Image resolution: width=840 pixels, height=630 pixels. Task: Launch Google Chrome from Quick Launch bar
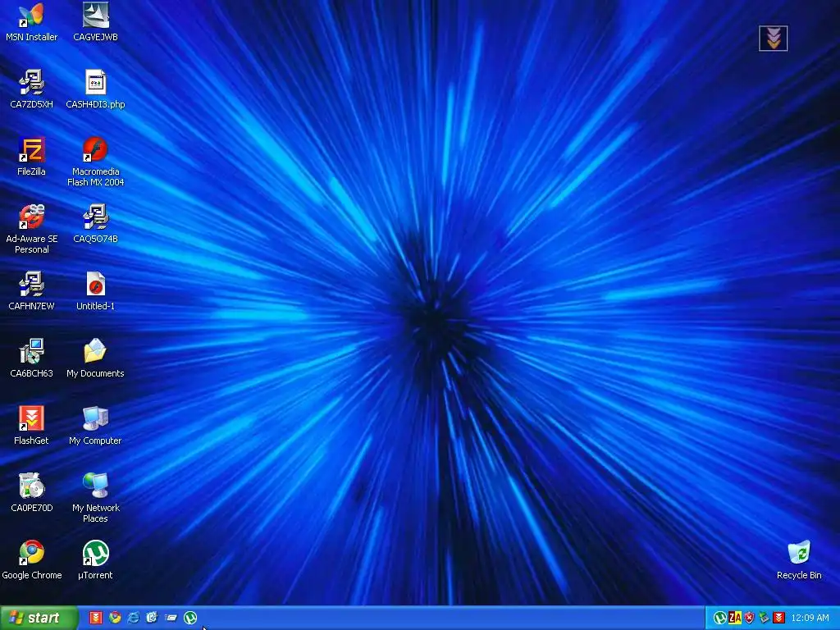point(115,618)
